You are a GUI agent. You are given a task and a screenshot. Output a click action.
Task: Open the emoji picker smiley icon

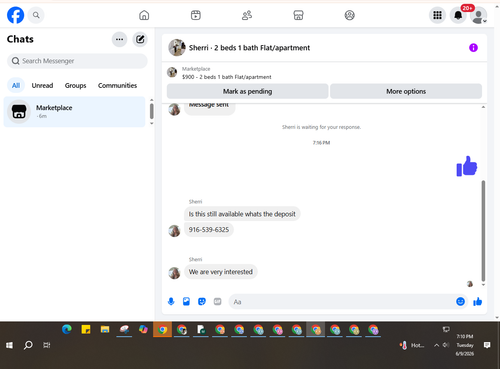point(460,302)
